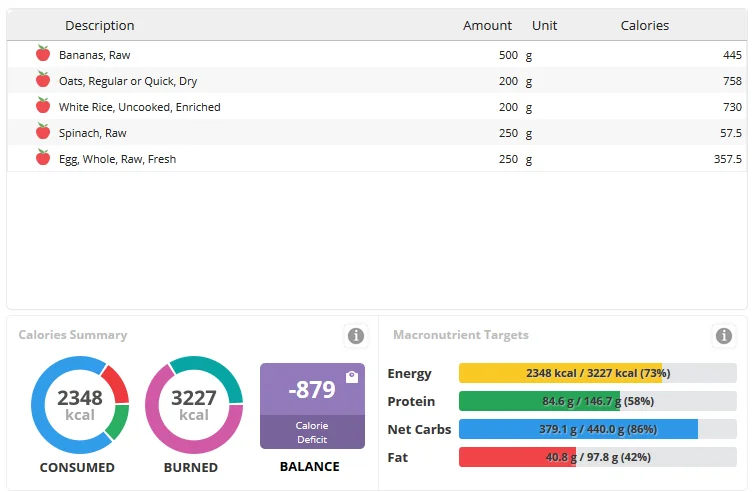Click the Net Carbs progress bar
Viewport: 755px width, 492px height.
coord(597,429)
